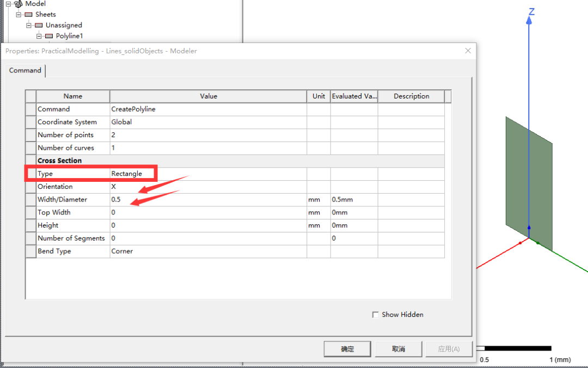Click the Description column header
The width and height of the screenshot is (588, 368).
tap(411, 96)
